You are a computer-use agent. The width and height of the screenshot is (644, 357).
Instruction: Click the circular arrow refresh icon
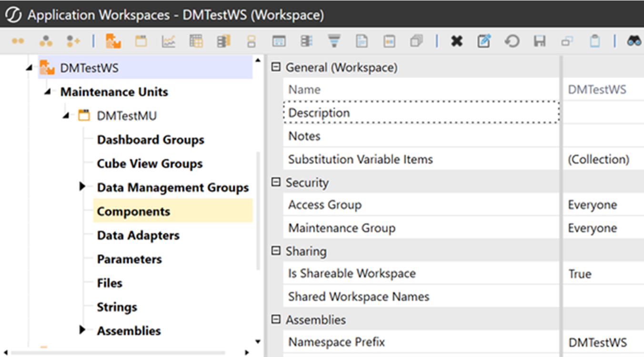point(512,42)
